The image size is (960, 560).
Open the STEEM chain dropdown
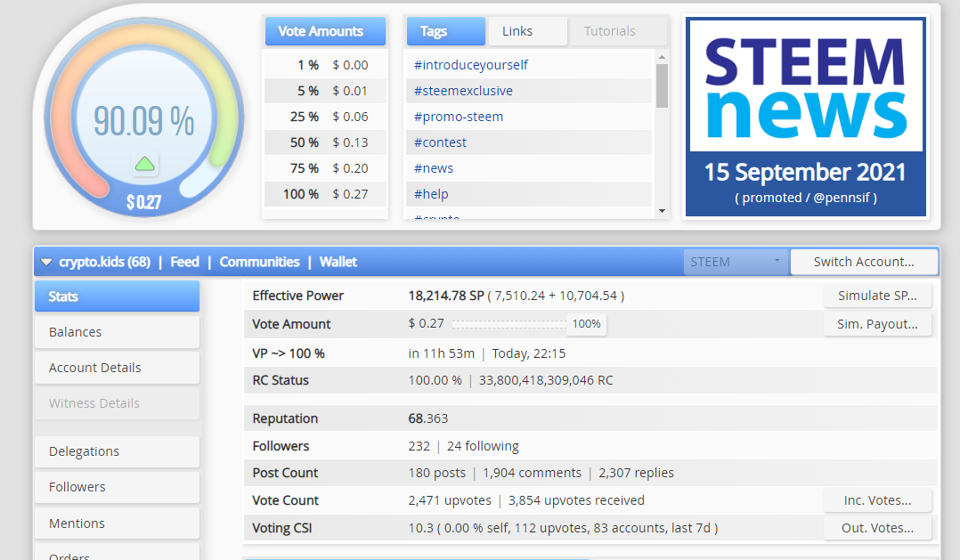(x=736, y=262)
